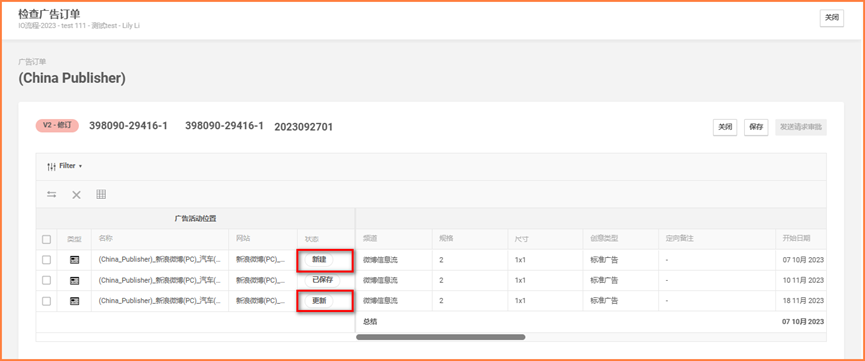The image size is (865, 361).
Task: Click the 定向备注 column header
Action: point(680,239)
